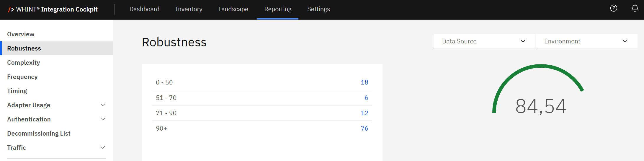The image size is (644, 161).
Task: Open the Environment dropdown
Action: pyautogui.click(x=586, y=41)
